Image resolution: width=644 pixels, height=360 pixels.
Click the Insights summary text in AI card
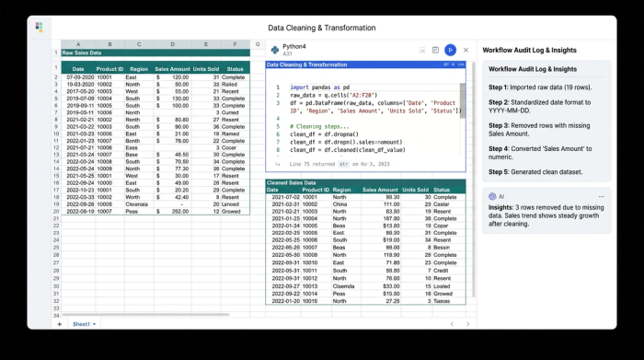(x=546, y=215)
